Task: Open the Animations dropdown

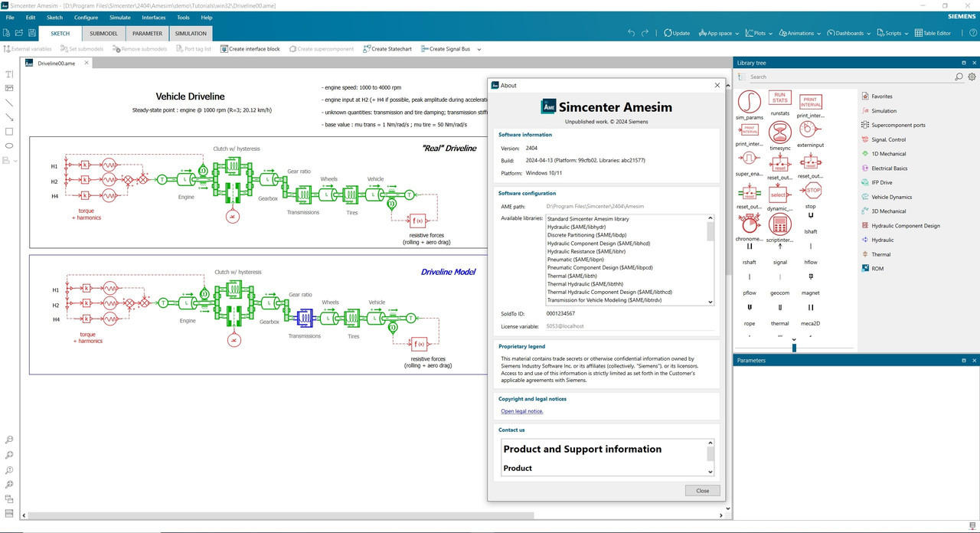Action: coord(800,33)
